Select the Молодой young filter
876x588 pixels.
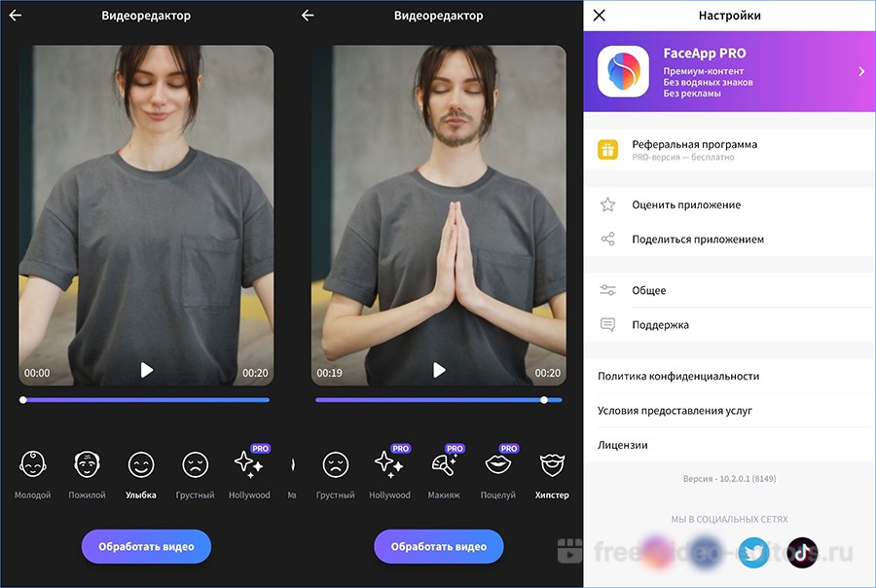[32, 474]
